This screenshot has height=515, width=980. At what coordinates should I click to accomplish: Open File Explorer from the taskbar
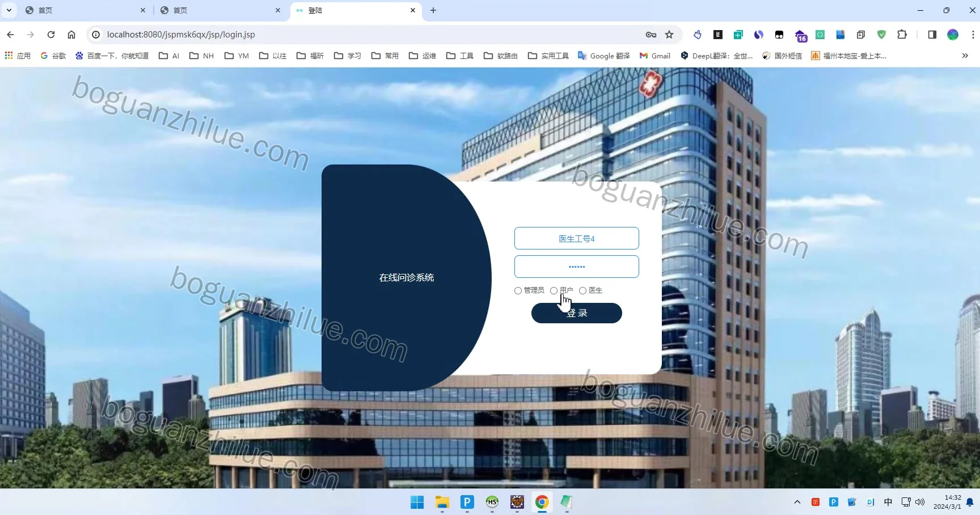tap(442, 502)
